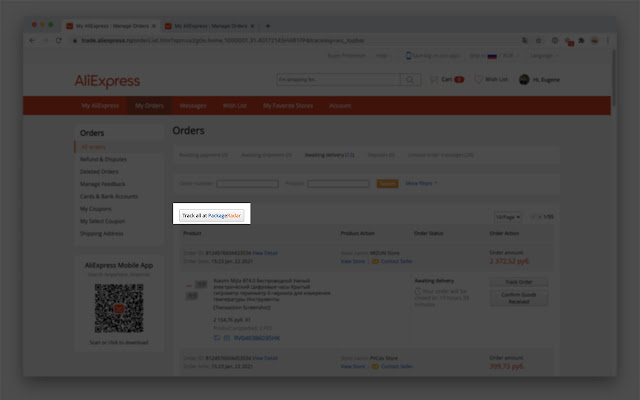Open the browser extensions puzzle icon
The width and height of the screenshot is (640, 400).
click(581, 40)
